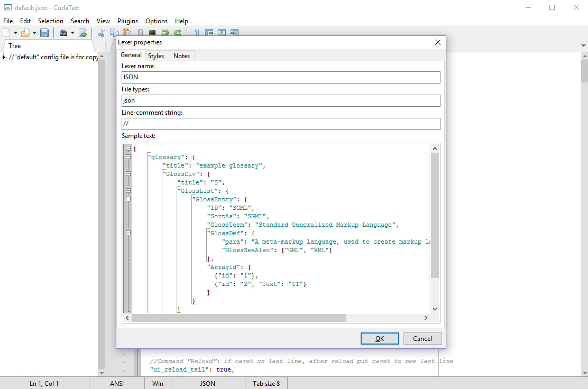Switch to the Notes tab
Screen dimensions: 588x389
[x=181, y=56]
